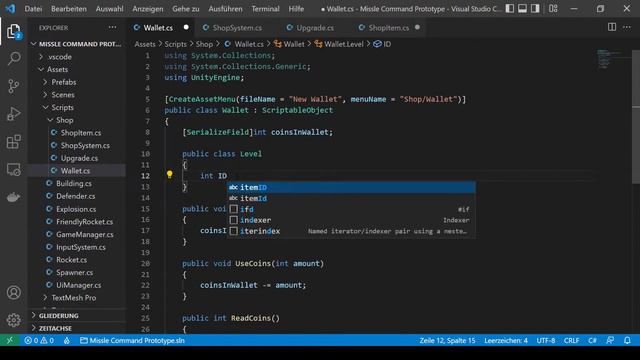
Task: Toggle the bottom panel layout icon
Action: pos(522,8)
